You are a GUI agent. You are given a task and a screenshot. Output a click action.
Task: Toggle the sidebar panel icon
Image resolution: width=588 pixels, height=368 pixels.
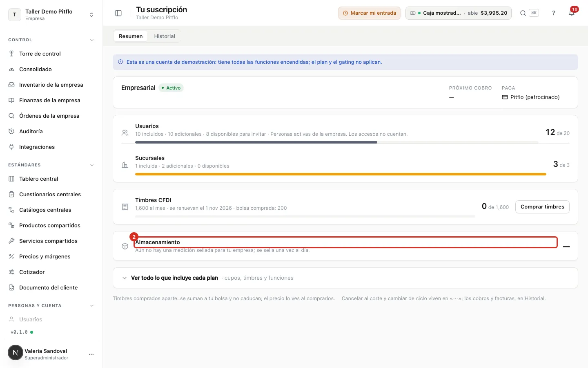pyautogui.click(x=118, y=13)
